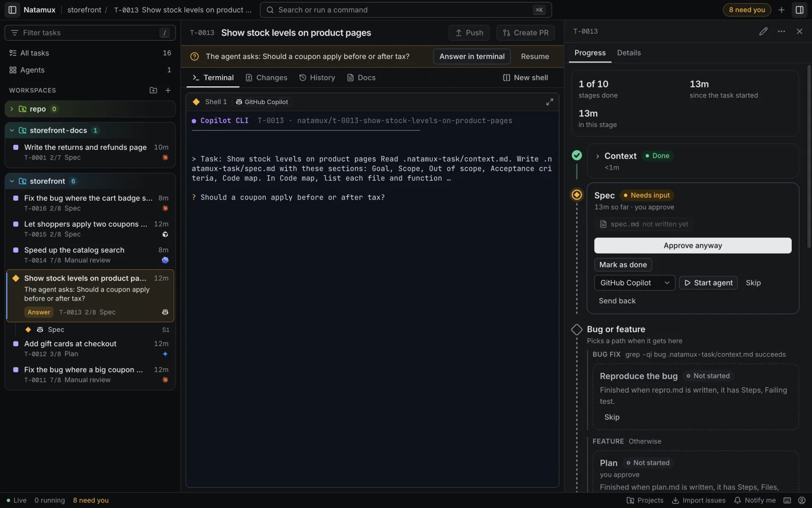Click the Resume button

[535, 56]
